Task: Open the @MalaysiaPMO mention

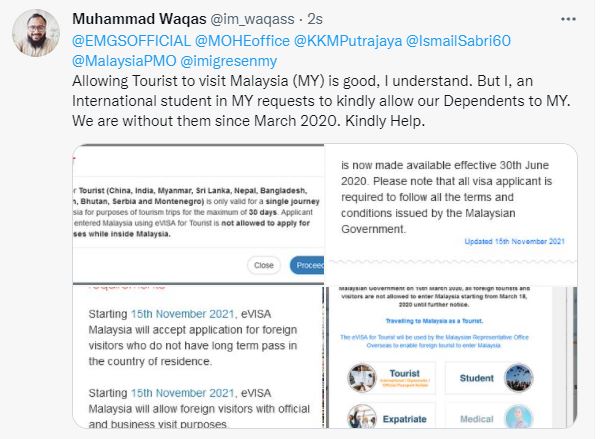Action: [124, 61]
